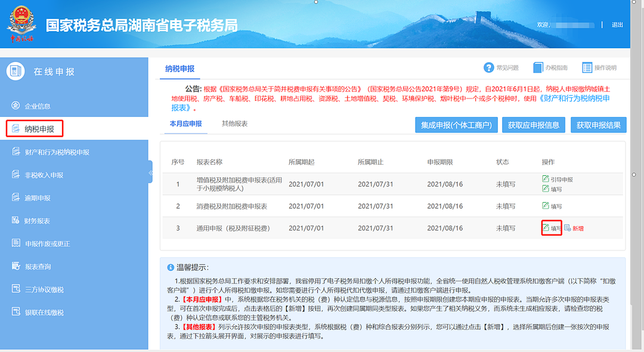644x352 pixels.
Task: Click the 纳税申报 sidebar icon
Action: coord(16,128)
